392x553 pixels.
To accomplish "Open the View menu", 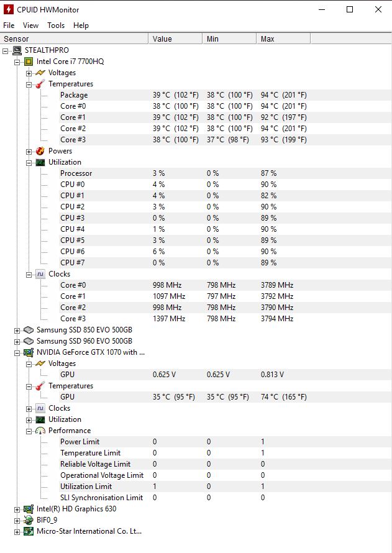I will pos(30,25).
